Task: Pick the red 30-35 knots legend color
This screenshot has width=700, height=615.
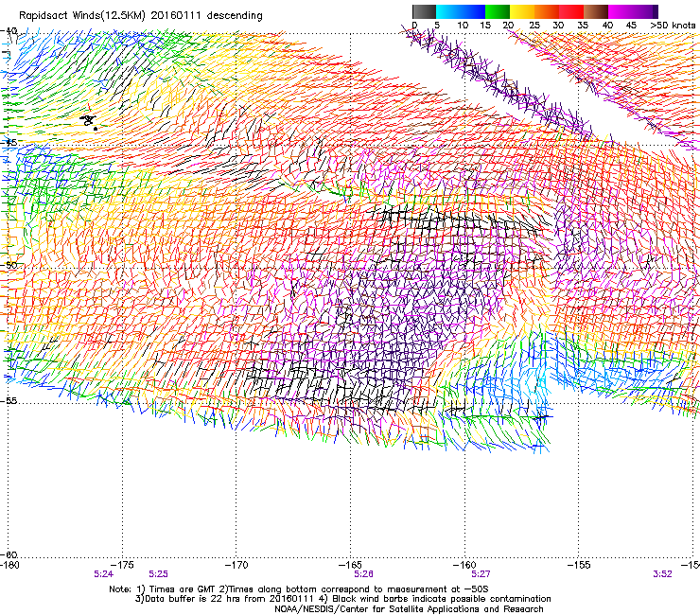Action: pyautogui.click(x=571, y=11)
